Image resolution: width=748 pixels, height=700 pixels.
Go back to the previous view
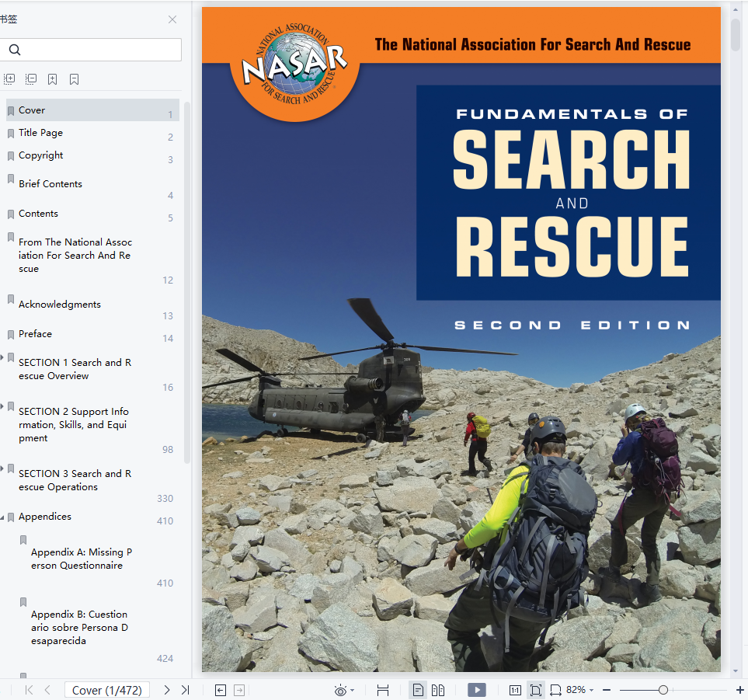pos(221,690)
